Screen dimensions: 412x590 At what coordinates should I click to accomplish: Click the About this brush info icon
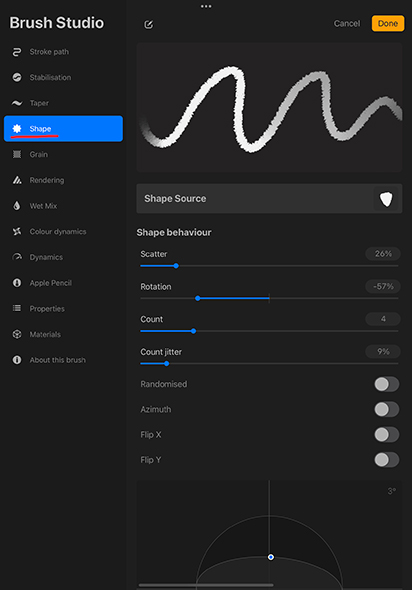(17, 360)
